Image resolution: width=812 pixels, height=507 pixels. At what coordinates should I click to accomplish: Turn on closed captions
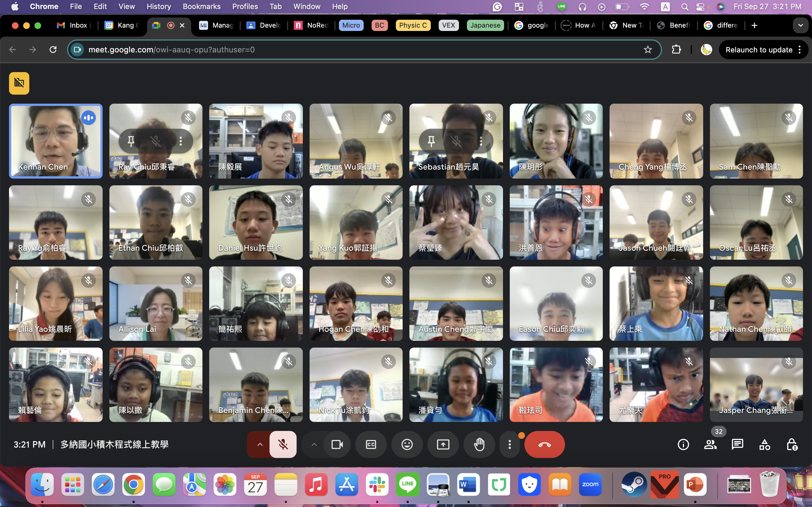pyautogui.click(x=371, y=445)
